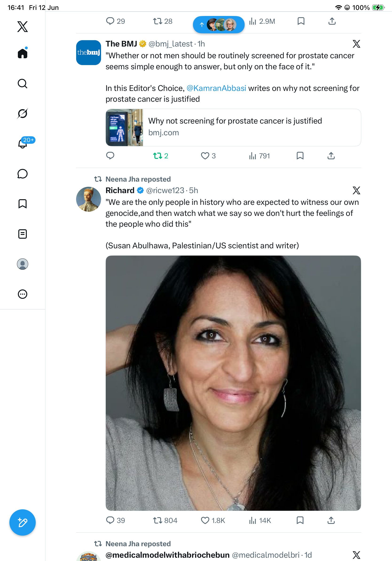Open the X logo at sidebar top

[x=23, y=26]
